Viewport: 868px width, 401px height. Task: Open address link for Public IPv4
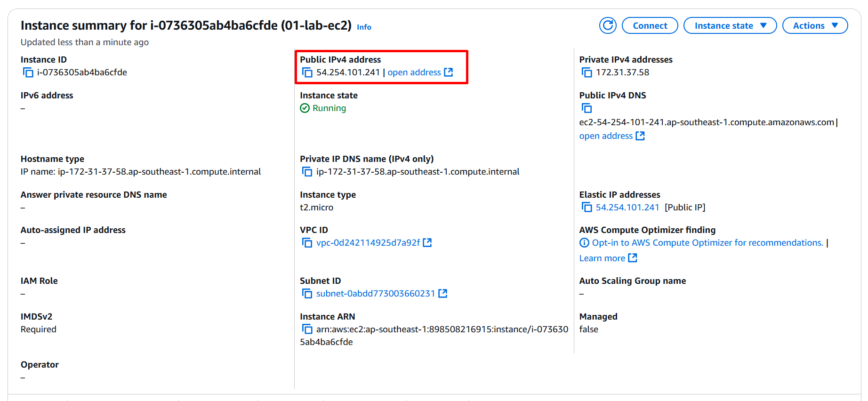tap(420, 72)
